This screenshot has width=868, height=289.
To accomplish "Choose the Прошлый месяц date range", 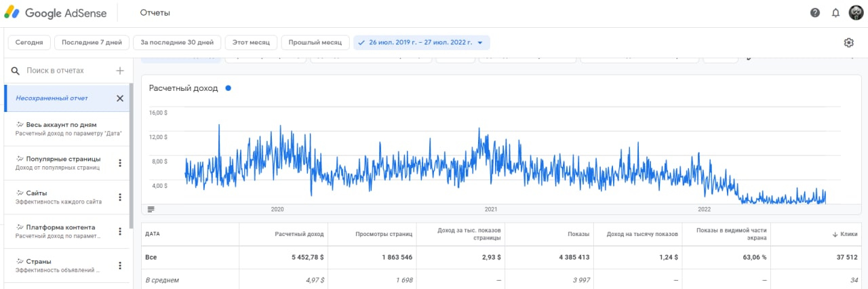I will pos(315,43).
